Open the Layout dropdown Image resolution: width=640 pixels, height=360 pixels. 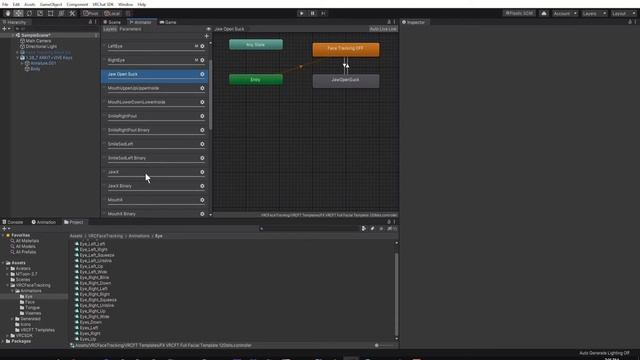pyautogui.click(x=623, y=13)
